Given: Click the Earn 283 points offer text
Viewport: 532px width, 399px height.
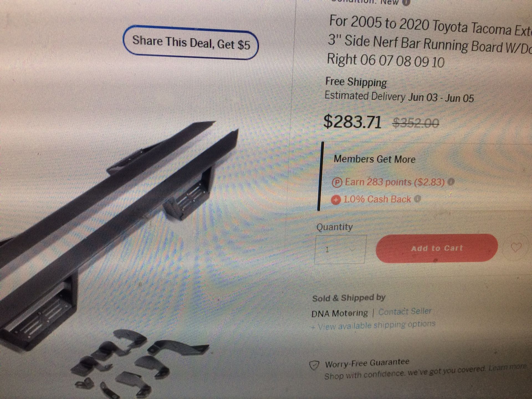Looking at the screenshot, I should point(395,182).
